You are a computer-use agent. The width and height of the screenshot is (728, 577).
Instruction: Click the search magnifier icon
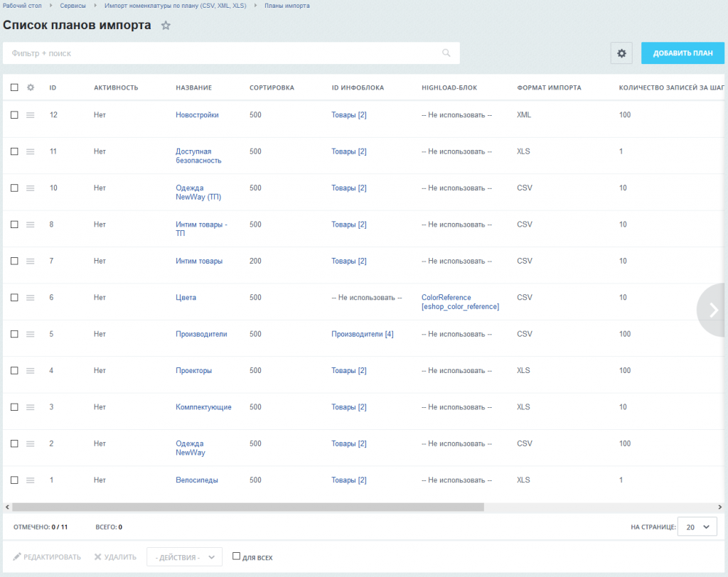click(x=446, y=53)
